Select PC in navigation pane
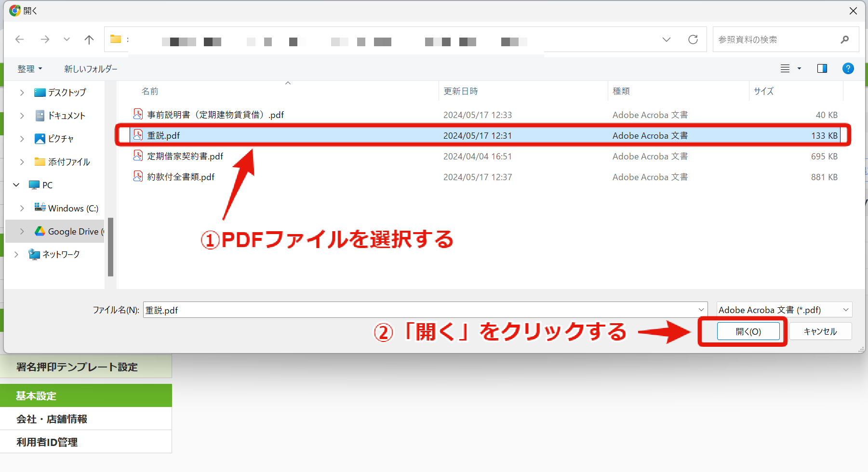This screenshot has width=868, height=472. tap(41, 185)
